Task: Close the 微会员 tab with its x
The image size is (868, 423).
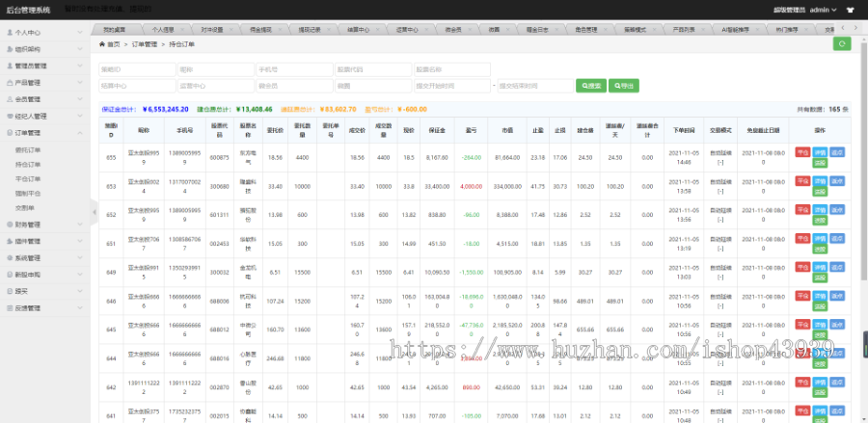Action: tap(471, 30)
